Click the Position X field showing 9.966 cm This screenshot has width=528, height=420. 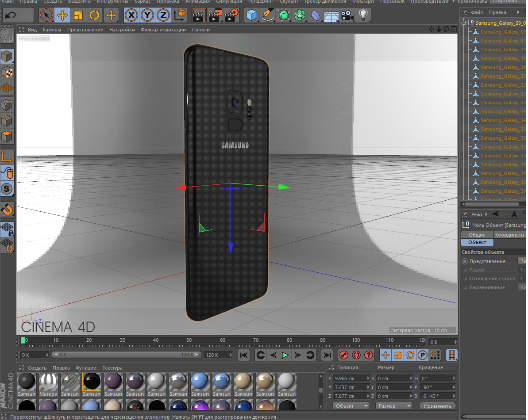[x=349, y=378]
